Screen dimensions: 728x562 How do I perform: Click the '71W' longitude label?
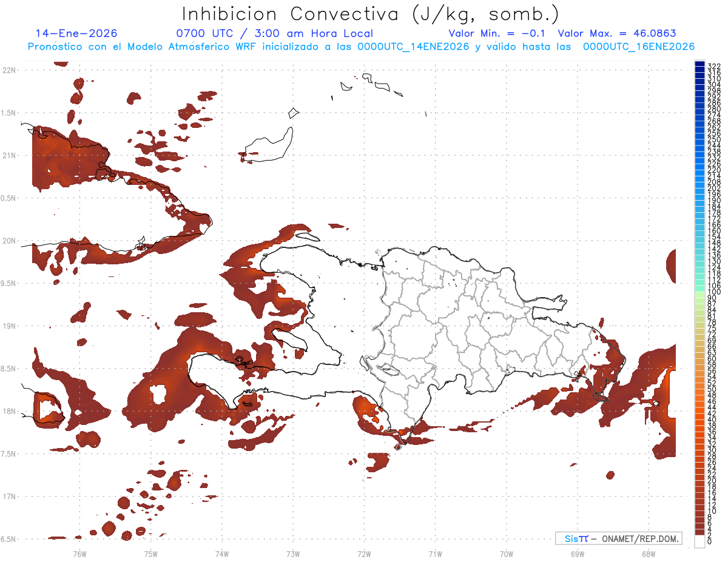point(435,553)
